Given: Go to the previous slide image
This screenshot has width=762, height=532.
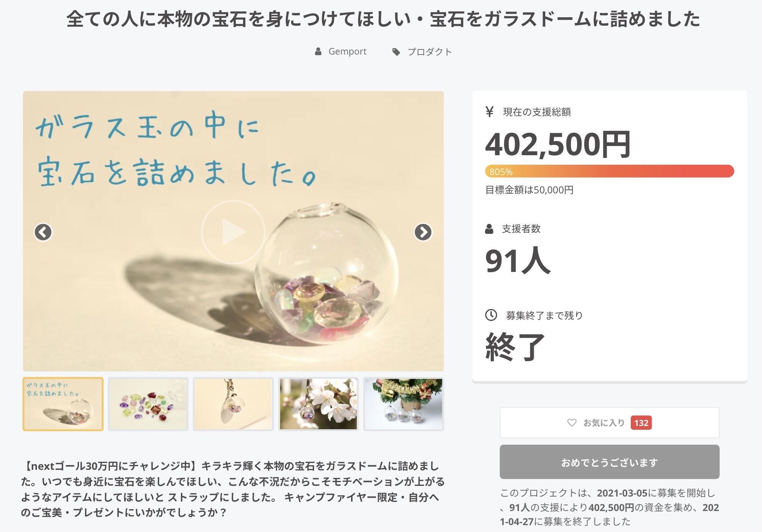Looking at the screenshot, I should 43,232.
